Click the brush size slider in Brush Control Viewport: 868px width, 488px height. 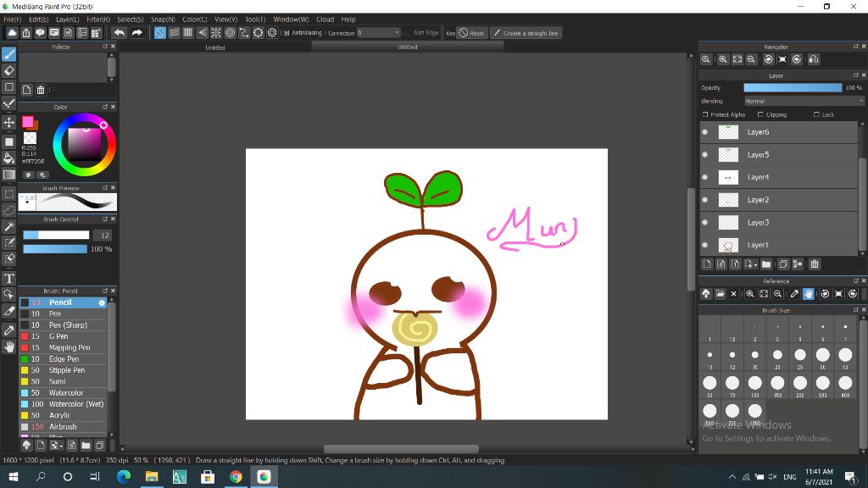coord(56,236)
